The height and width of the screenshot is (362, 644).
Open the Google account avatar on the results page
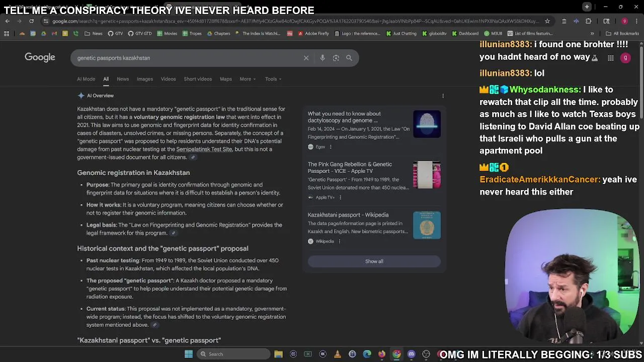(625, 58)
